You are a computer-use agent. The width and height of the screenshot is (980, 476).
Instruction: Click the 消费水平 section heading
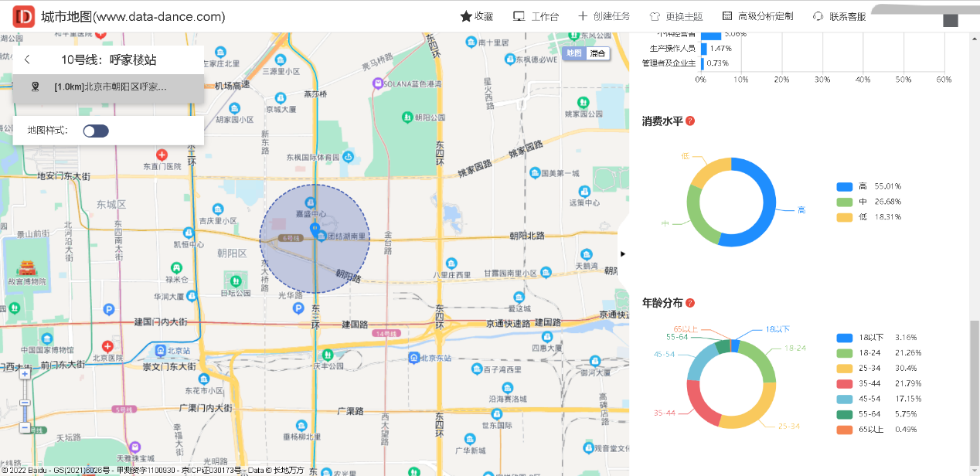(x=662, y=121)
